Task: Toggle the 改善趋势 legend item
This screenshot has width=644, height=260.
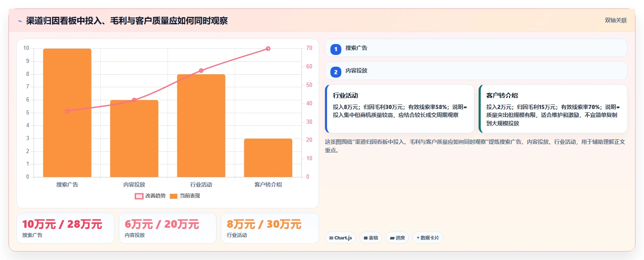Action: point(150,196)
